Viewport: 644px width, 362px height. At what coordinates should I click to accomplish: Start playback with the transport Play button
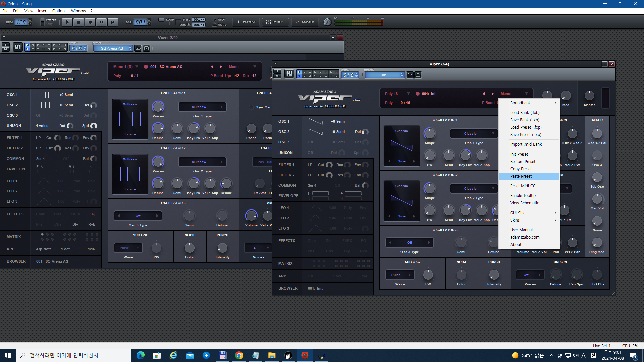[x=67, y=22]
